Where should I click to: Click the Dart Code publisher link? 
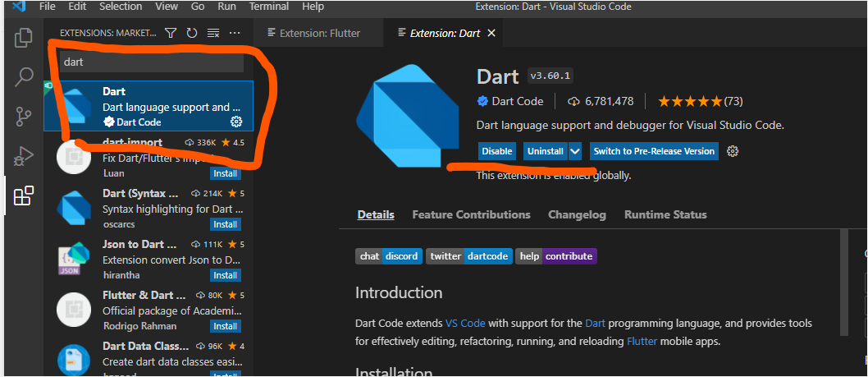tap(517, 102)
